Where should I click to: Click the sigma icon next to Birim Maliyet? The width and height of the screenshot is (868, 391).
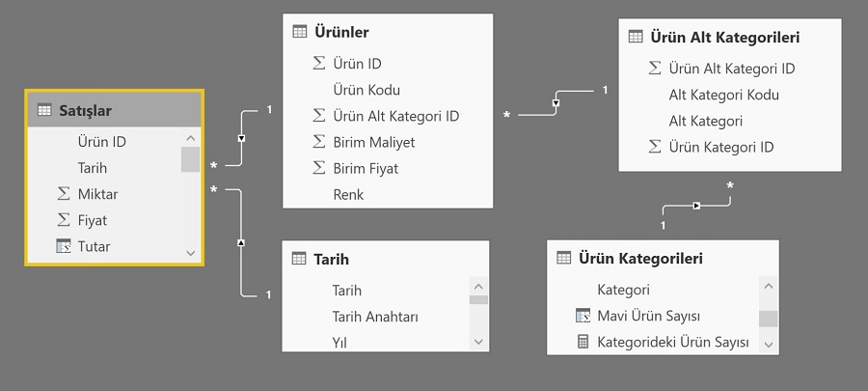[319, 142]
